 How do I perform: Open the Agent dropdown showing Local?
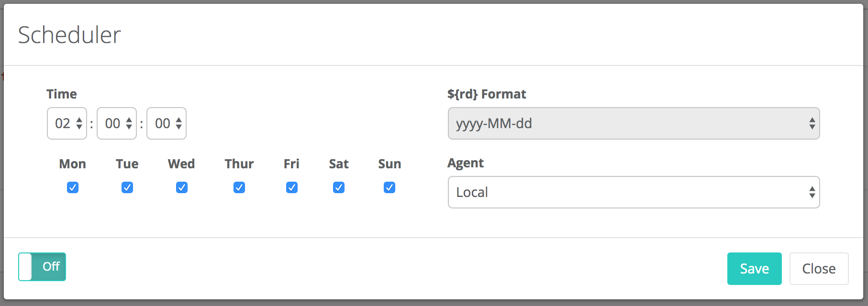click(633, 192)
